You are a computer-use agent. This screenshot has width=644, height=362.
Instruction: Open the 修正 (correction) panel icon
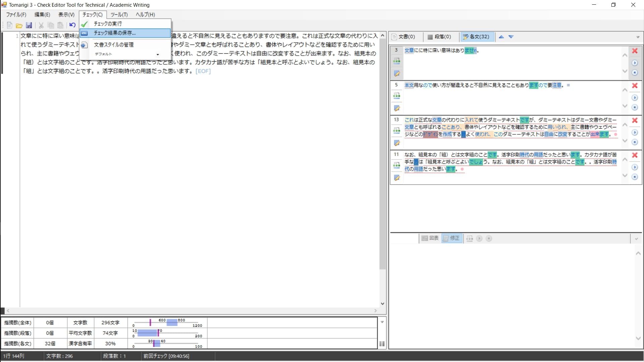coord(452,238)
